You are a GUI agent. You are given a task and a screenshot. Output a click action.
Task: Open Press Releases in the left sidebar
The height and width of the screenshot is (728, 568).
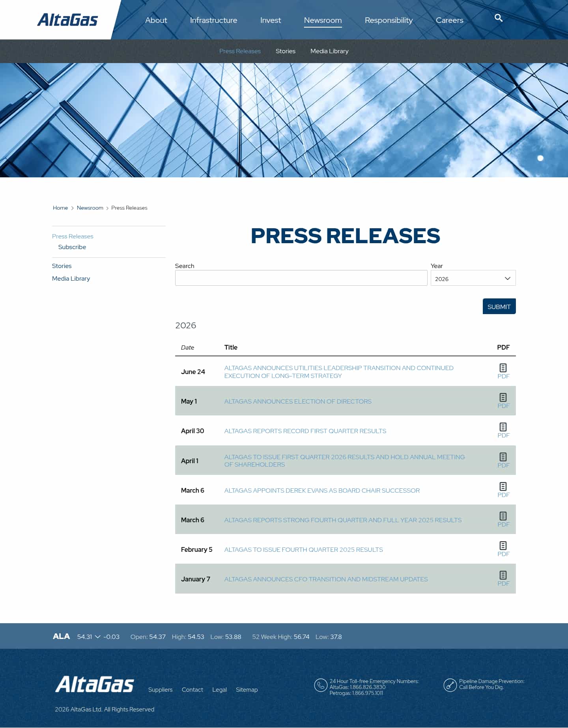point(73,236)
